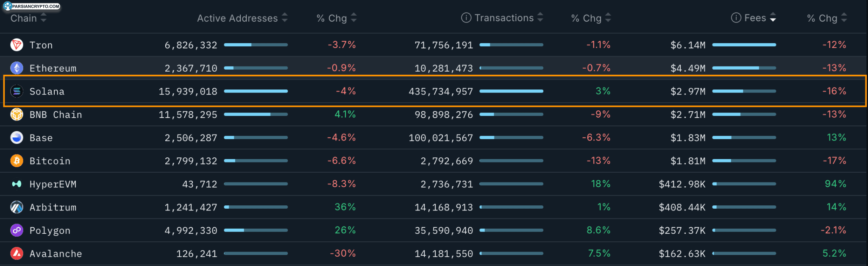The height and width of the screenshot is (266, 868).
Task: Click Tron's fees progress bar
Action: pos(744,45)
